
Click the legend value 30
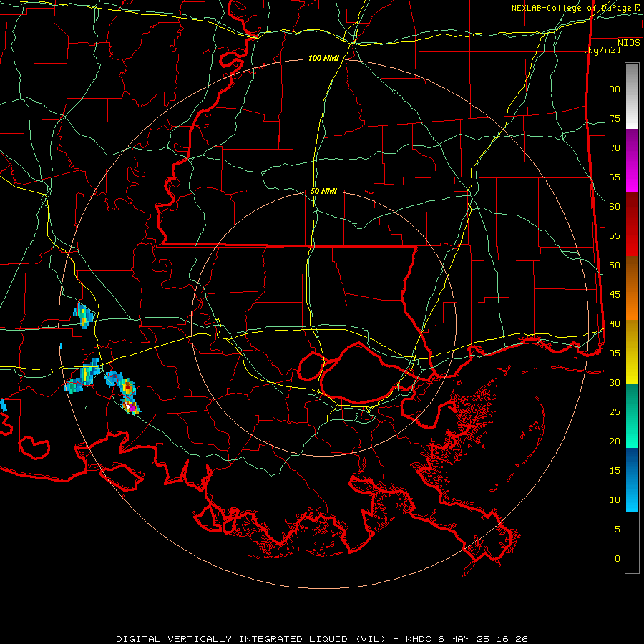[x=615, y=383]
